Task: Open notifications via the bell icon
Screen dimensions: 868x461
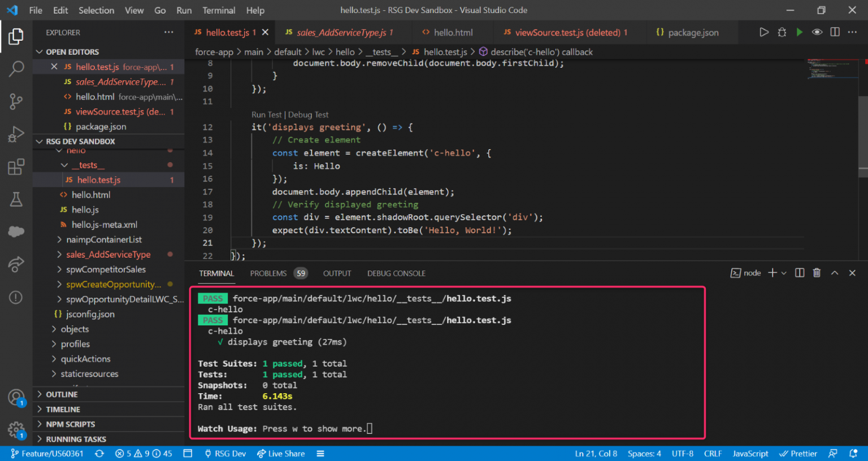Action: [x=853, y=453]
